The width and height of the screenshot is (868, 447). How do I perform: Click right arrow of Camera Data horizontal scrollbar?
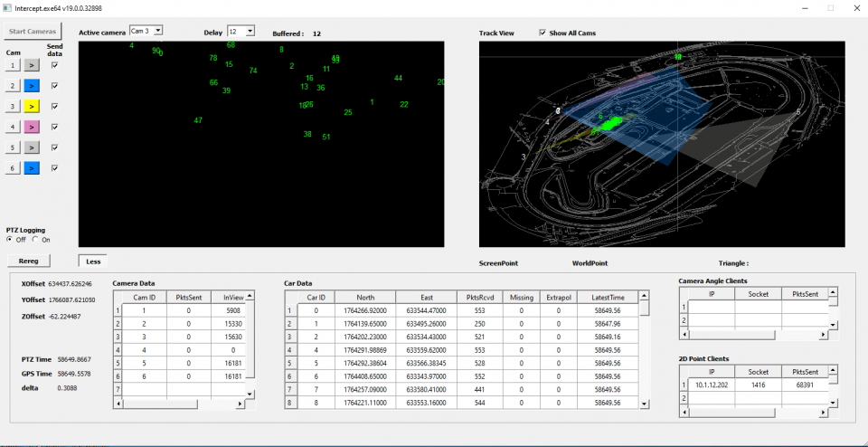click(x=241, y=404)
